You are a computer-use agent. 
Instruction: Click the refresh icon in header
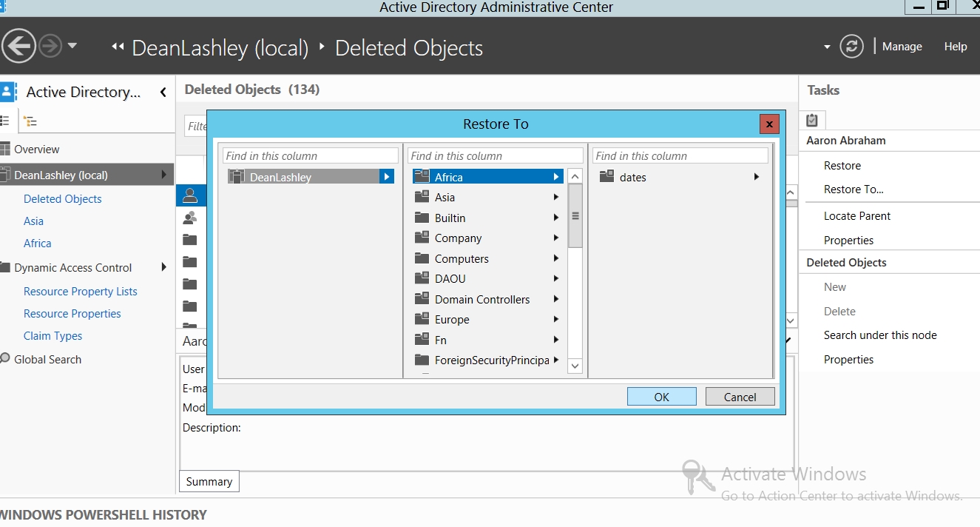tap(851, 47)
